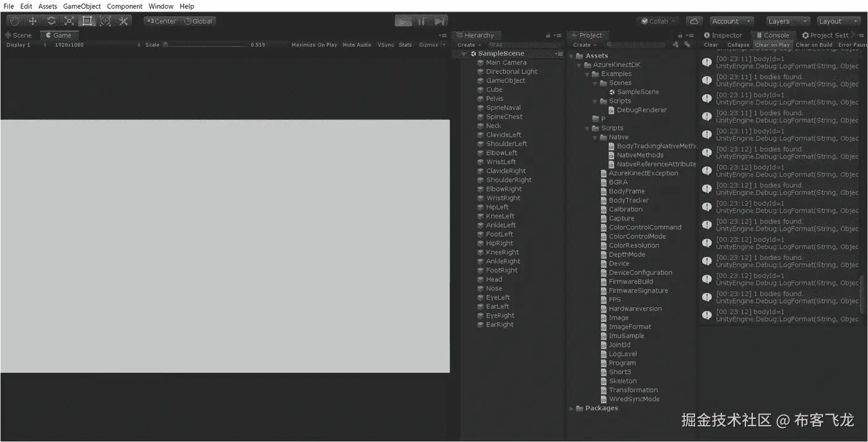This screenshot has height=442, width=868.
Task: Toggle Stats overlay in Game view
Action: (405, 45)
